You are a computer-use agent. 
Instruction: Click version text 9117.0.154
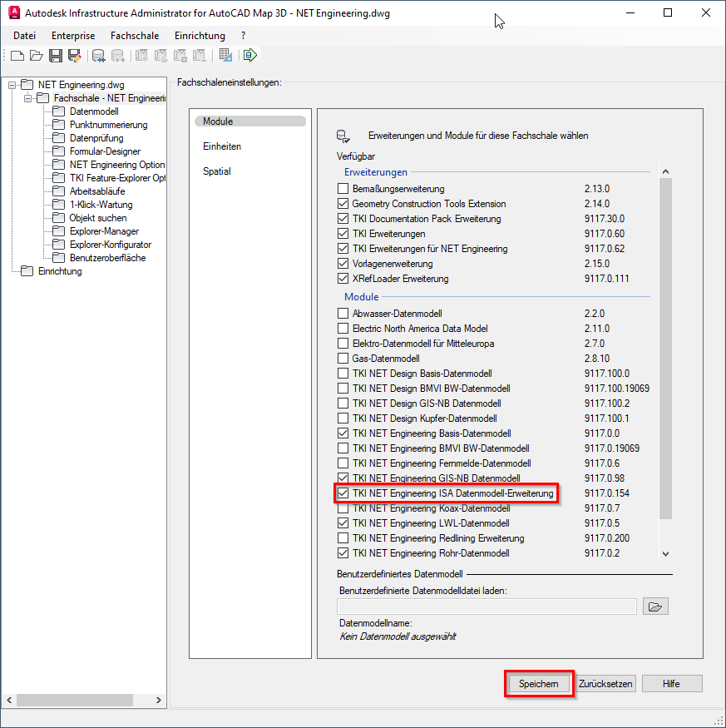[x=607, y=493]
